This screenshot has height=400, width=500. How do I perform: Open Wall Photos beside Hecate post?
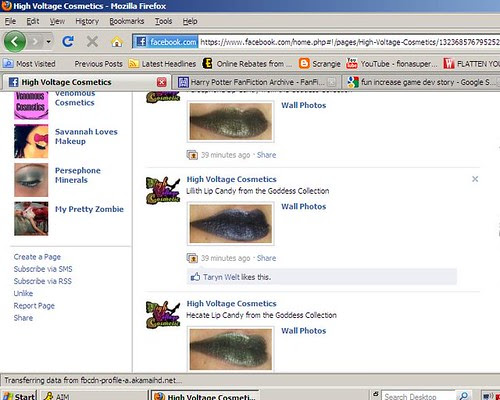pyautogui.click(x=303, y=331)
